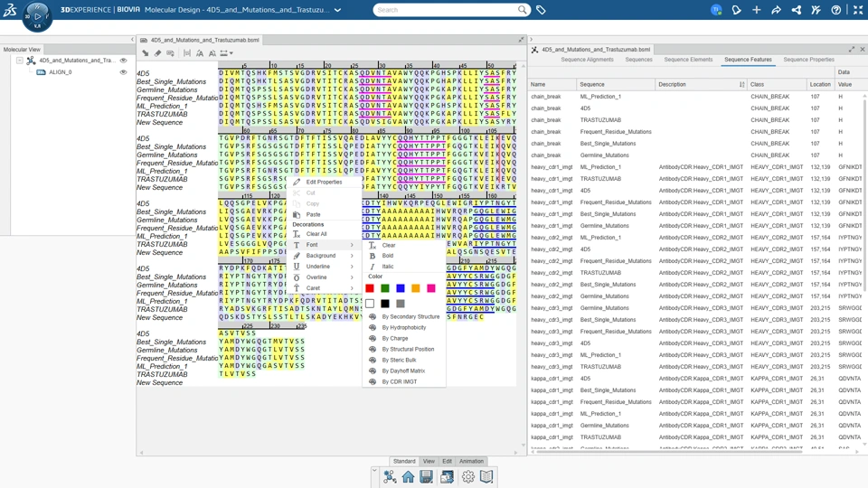Open the title dropdown arrow in header
Screen dimensions: 868x488
(337, 10)
